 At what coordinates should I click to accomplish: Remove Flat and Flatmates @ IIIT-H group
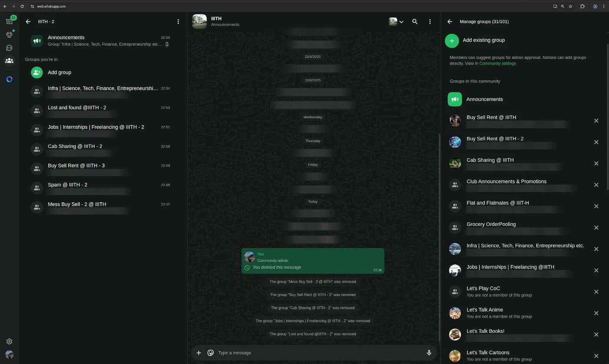click(596, 206)
